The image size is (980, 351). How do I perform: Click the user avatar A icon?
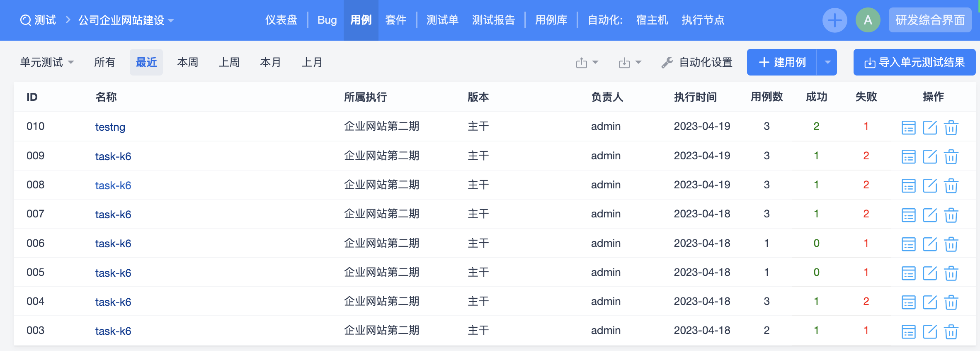coord(868,20)
